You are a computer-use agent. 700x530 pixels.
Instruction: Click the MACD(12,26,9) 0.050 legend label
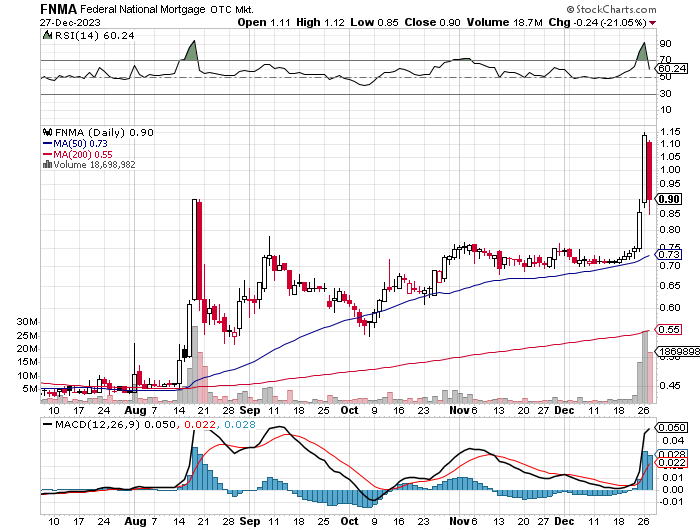coord(115,424)
